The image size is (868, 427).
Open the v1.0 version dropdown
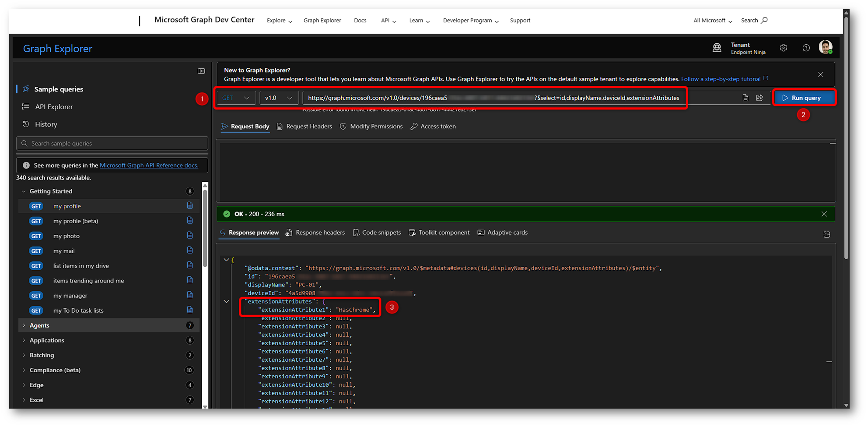click(279, 98)
